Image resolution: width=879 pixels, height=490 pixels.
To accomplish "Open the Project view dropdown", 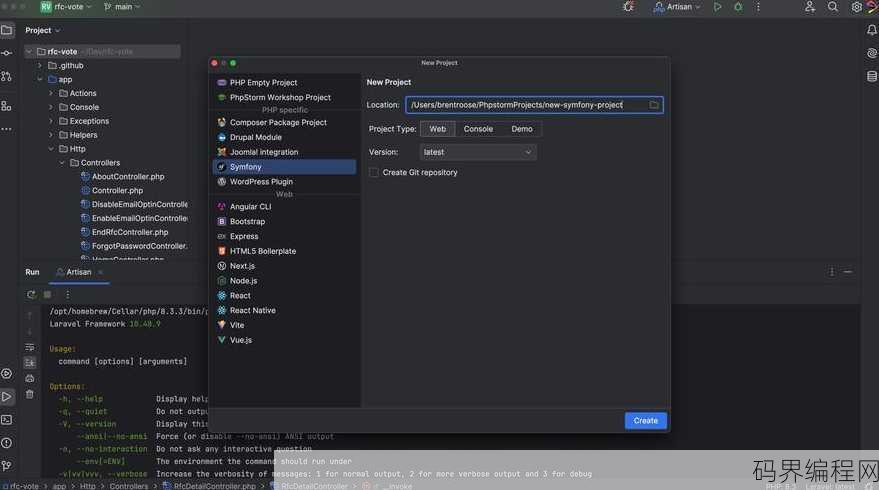I will [x=43, y=30].
